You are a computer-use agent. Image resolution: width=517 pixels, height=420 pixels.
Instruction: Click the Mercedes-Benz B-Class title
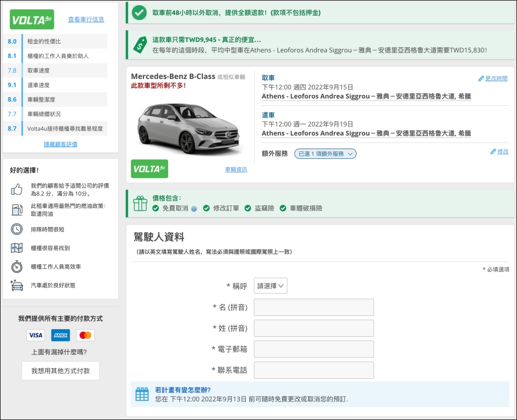coord(173,76)
